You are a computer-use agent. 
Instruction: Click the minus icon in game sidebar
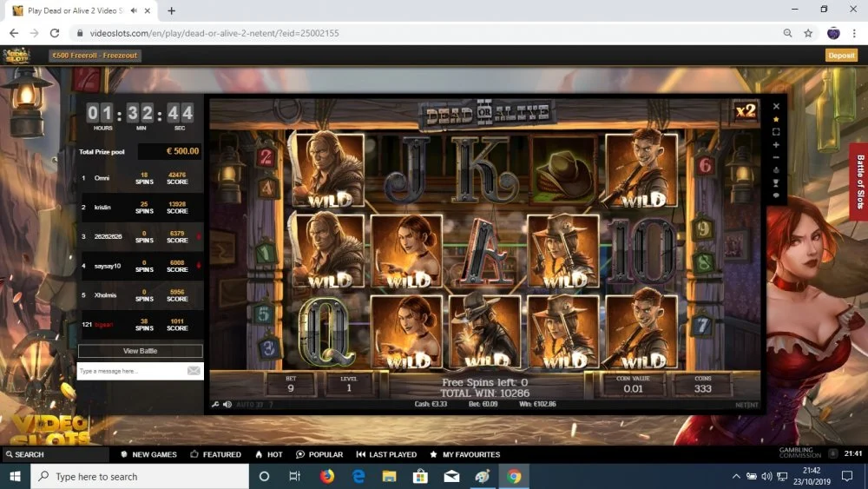tap(776, 157)
